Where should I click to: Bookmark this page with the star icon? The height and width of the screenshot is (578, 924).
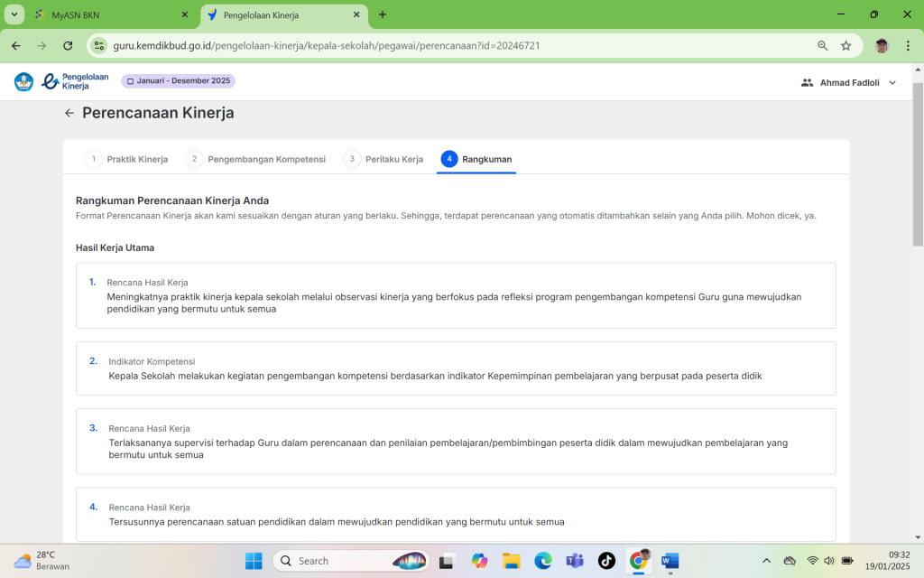(845, 45)
